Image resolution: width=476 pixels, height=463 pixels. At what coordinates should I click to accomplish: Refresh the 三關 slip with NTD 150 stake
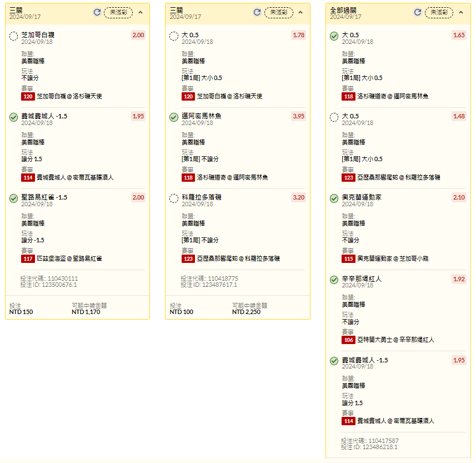[x=97, y=12]
